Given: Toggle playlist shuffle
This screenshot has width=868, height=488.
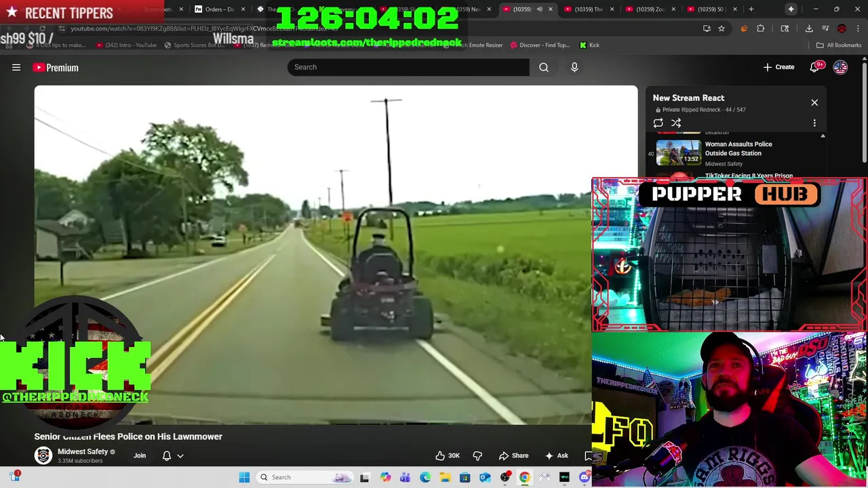Looking at the screenshot, I should coord(676,123).
